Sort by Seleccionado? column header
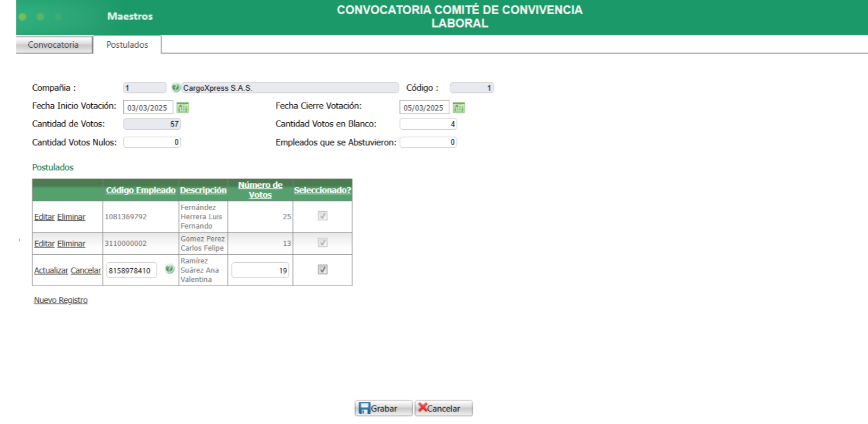Viewport: 868px width, 424px height. (x=322, y=190)
